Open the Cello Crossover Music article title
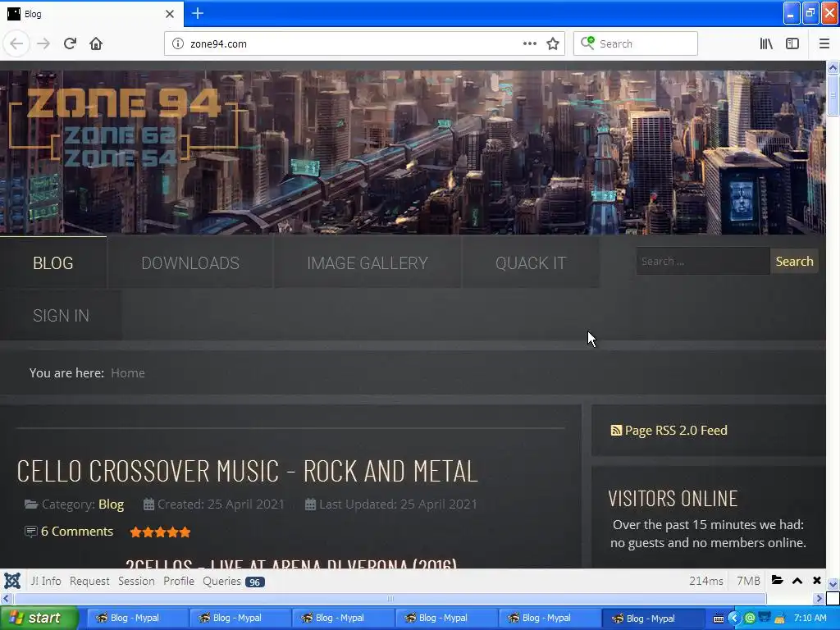The height and width of the screenshot is (630, 840). pos(247,471)
